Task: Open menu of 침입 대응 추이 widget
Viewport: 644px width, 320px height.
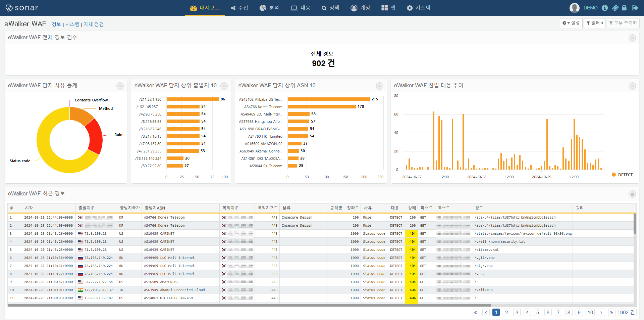Action: pos(632,86)
